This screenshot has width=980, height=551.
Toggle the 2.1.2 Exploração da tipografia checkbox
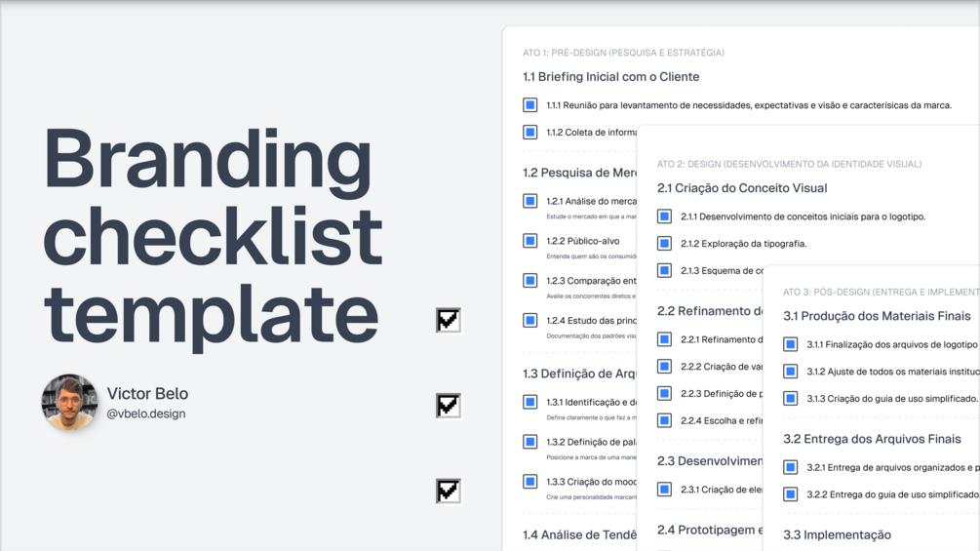[x=664, y=243]
